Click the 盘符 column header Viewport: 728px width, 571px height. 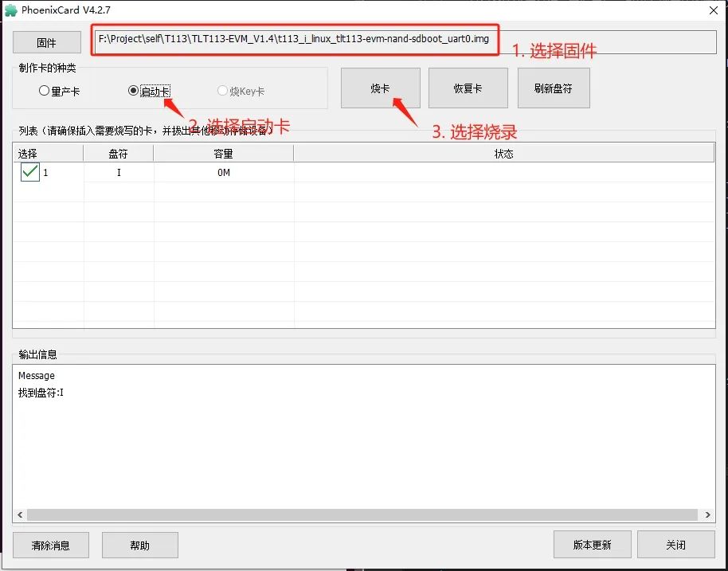tap(119, 154)
